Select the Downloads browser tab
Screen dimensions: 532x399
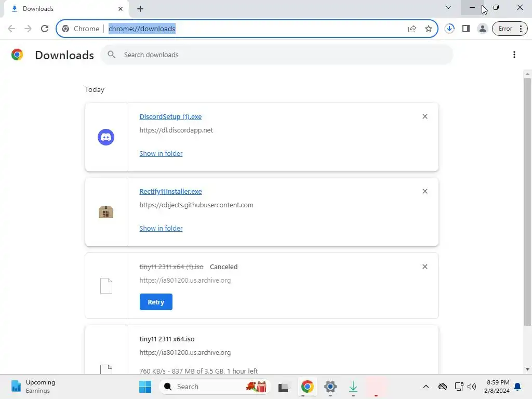tap(66, 9)
